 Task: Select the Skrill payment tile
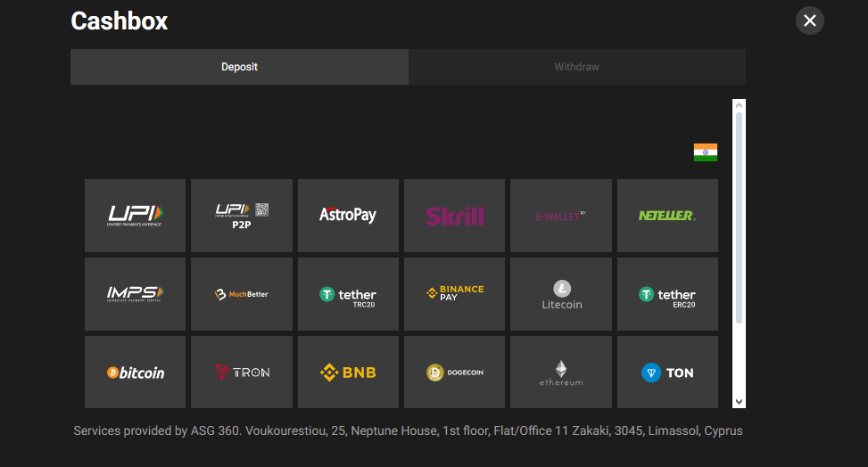[x=454, y=215]
